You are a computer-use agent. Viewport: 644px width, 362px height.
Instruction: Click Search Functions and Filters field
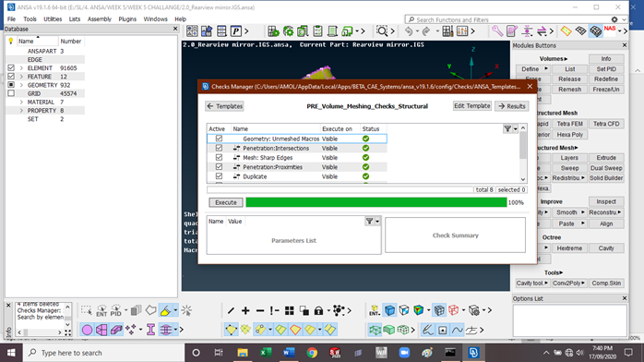[513, 19]
